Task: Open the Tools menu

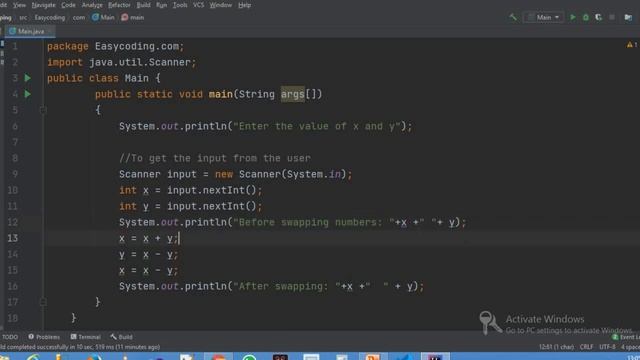Action: (180, 5)
